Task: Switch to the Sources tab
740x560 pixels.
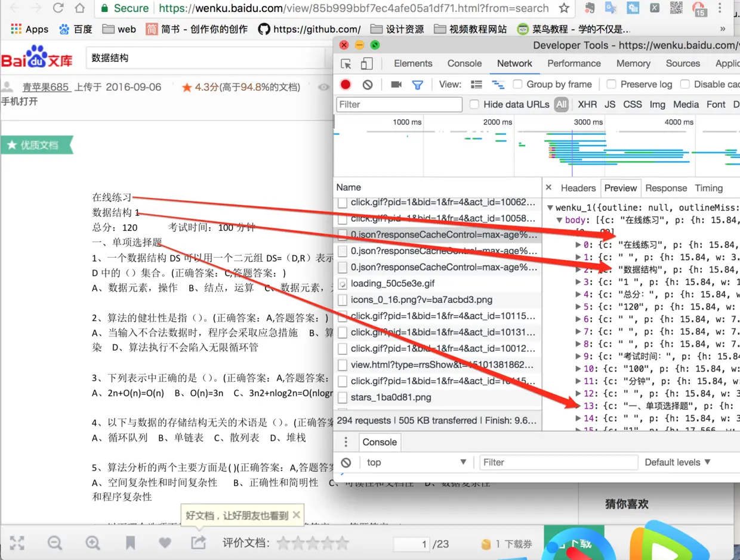Action: 683,64
